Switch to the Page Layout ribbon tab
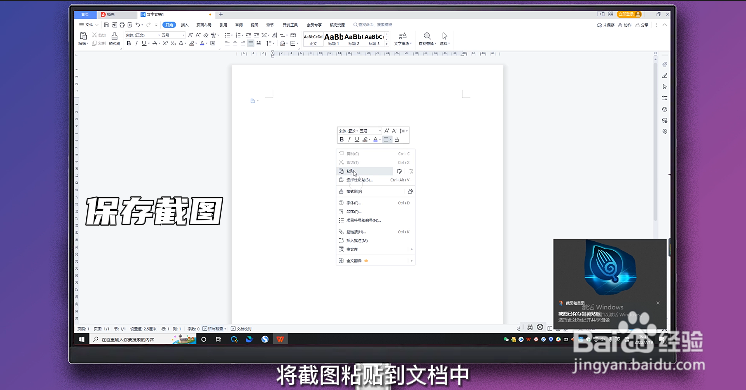This screenshot has height=390, width=746. pos(204,25)
